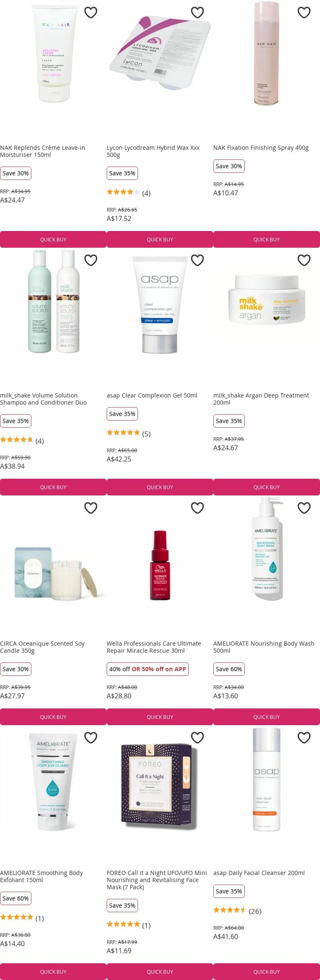Add NAK Replends Crème to wishlist
Viewport: 320px width, 980px height.
(x=90, y=12)
